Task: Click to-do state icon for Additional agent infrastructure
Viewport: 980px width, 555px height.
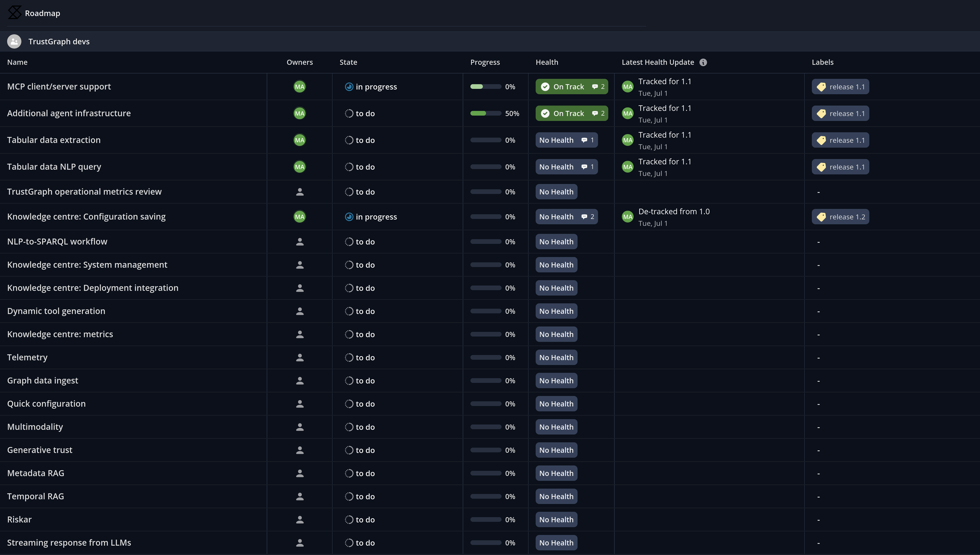Action: (349, 114)
